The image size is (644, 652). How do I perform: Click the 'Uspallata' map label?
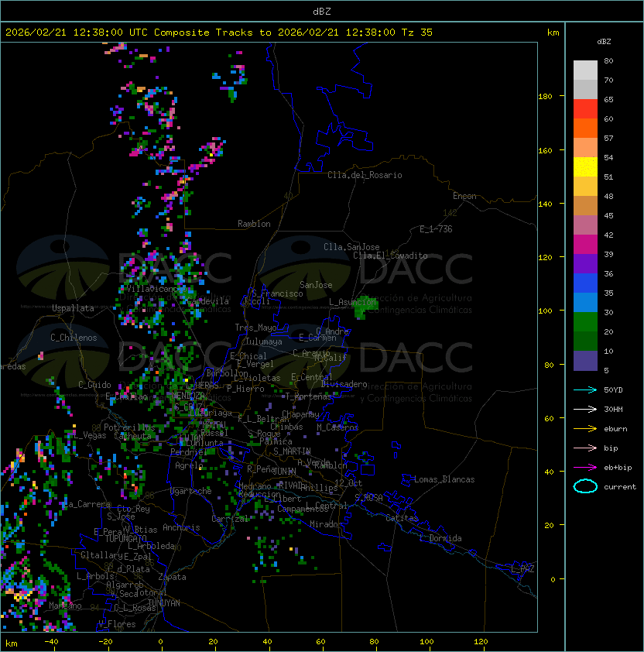73,308
